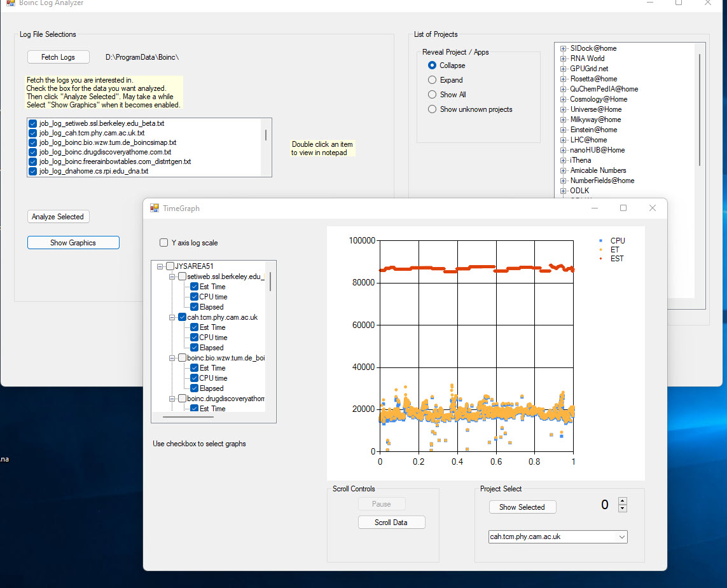Click the horizontal scrollbar under the graph tree
The width and height of the screenshot is (727, 588).
[x=188, y=417]
